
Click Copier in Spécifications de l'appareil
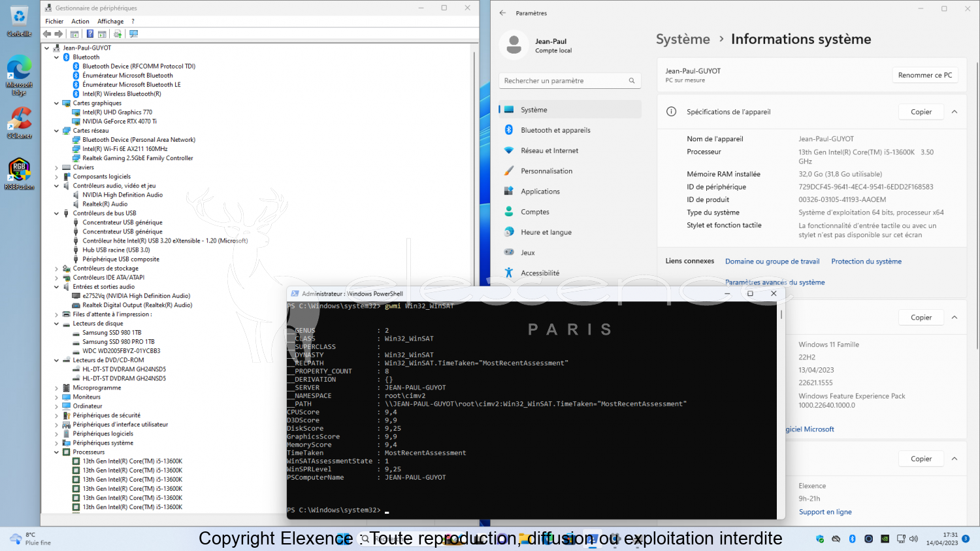click(921, 112)
